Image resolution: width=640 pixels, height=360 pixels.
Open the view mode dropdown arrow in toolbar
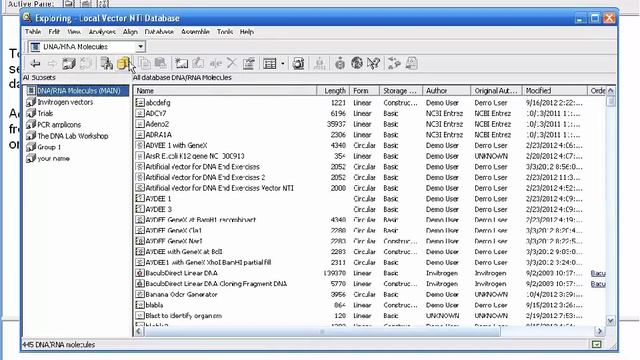tap(282, 64)
